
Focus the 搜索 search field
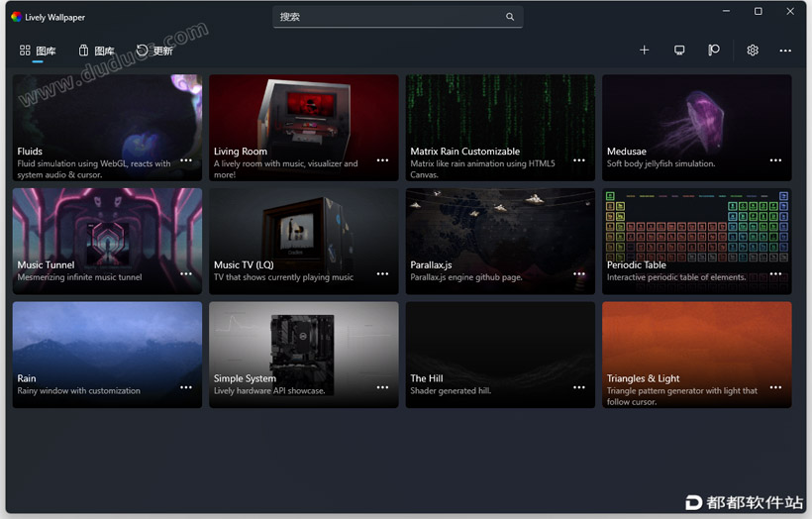click(397, 17)
